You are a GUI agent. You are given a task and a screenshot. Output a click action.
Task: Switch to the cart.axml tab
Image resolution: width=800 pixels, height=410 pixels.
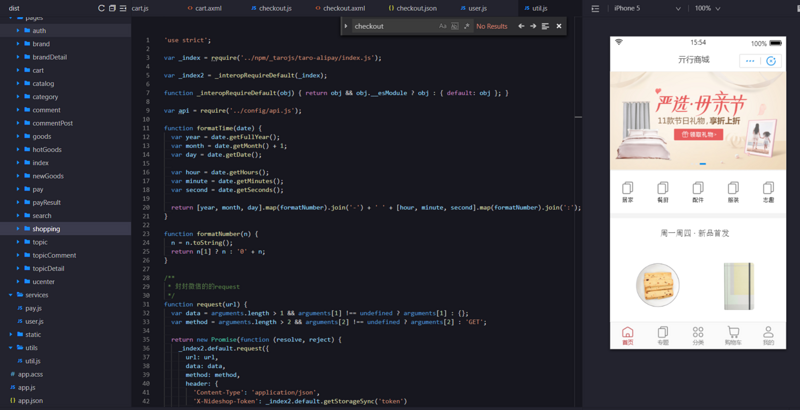click(x=205, y=8)
